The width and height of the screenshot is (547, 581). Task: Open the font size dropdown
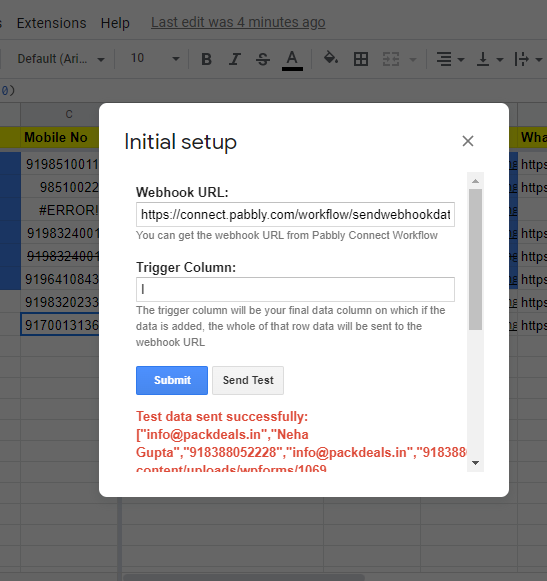point(155,59)
